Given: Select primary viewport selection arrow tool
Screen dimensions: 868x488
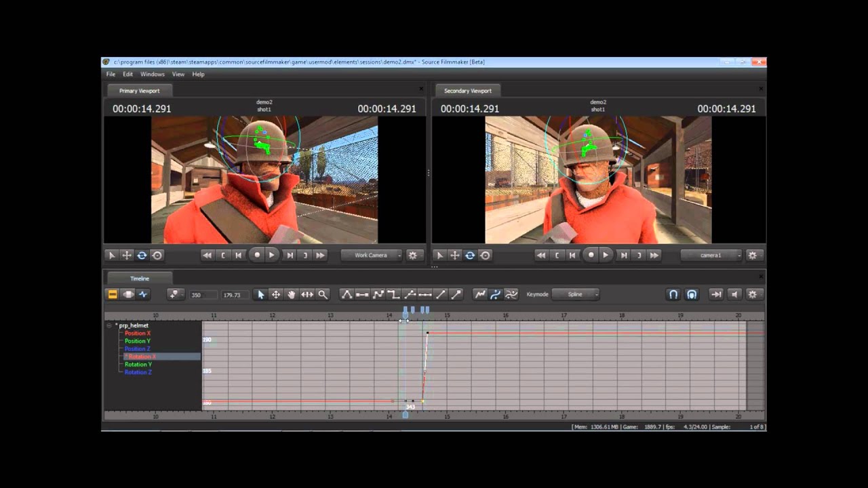Looking at the screenshot, I should [112, 256].
